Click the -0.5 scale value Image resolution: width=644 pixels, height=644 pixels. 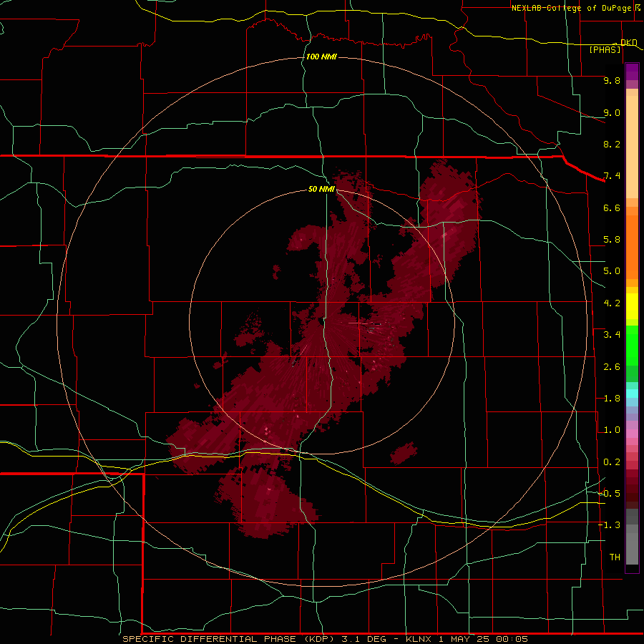610,494
